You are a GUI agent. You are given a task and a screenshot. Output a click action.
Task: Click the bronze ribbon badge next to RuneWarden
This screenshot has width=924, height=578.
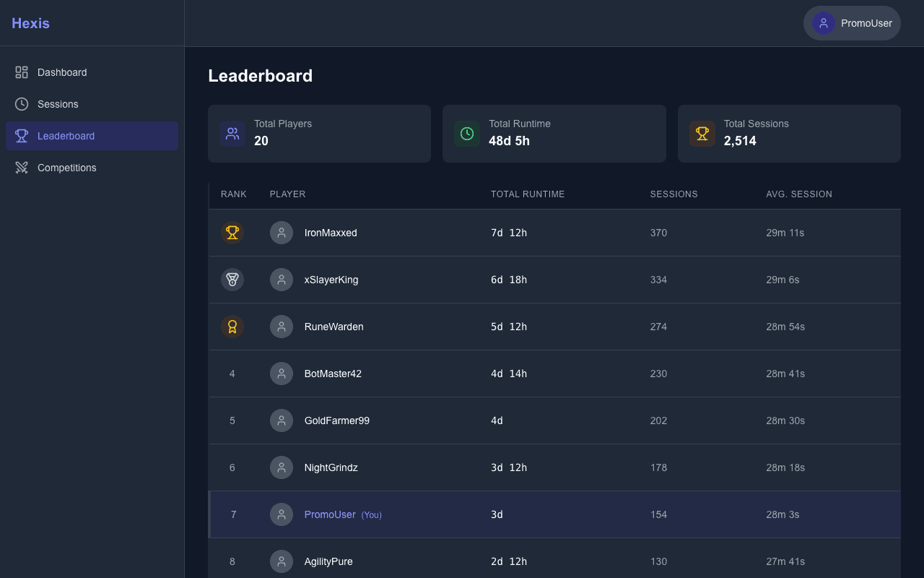(232, 327)
